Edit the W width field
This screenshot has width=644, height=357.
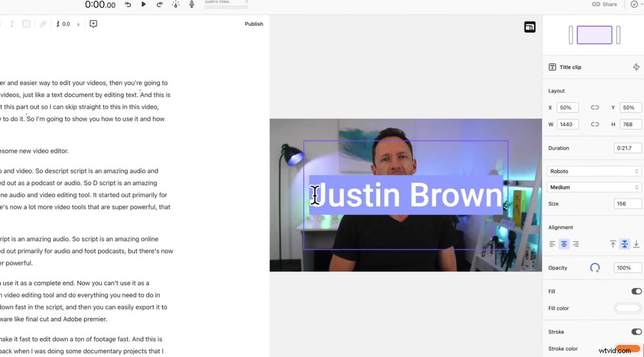pos(567,124)
